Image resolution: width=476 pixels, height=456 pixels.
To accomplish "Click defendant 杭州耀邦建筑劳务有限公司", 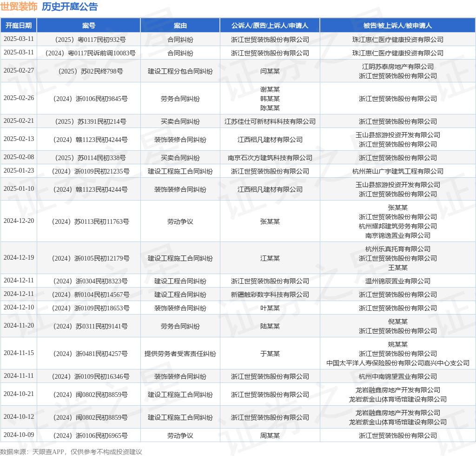I will click(398, 226).
